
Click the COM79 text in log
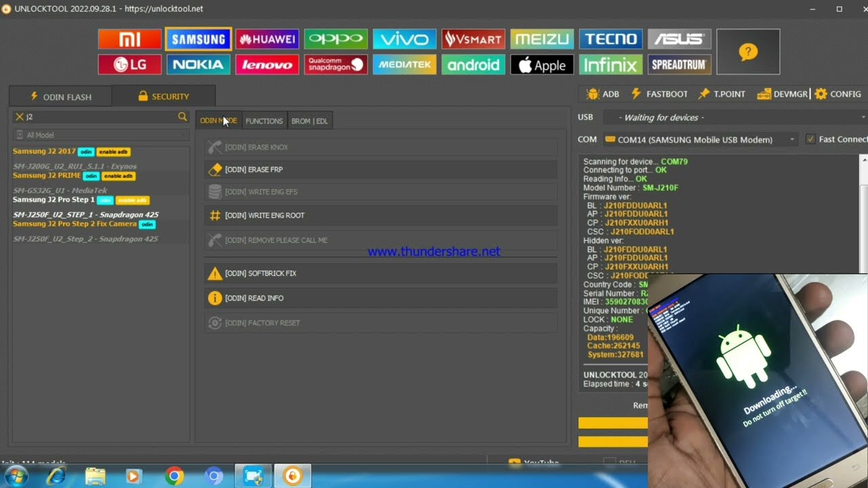click(674, 161)
